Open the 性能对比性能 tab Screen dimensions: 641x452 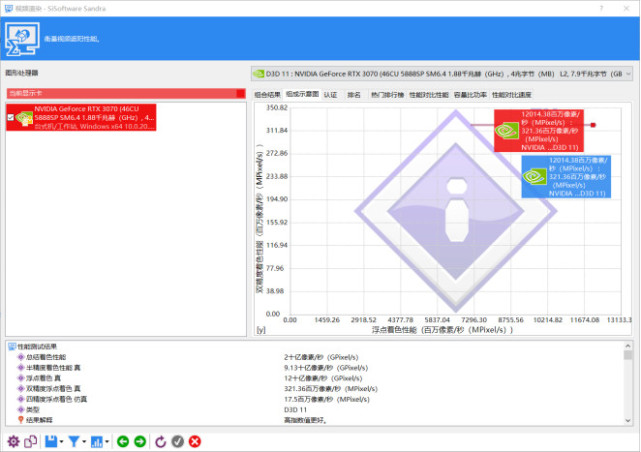(x=429, y=95)
